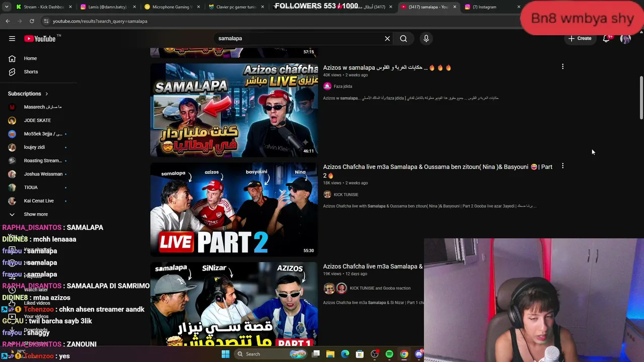Run search with the magnifier button
Screen dimensions: 644x362
point(404,38)
